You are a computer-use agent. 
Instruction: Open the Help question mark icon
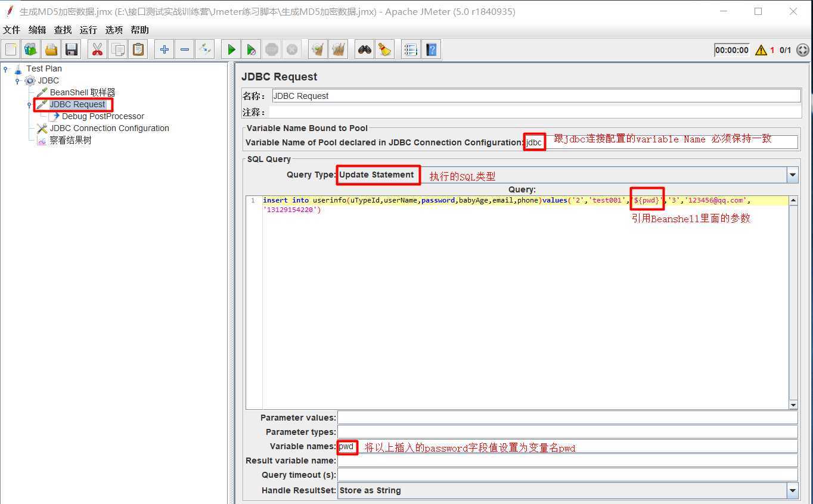431,50
